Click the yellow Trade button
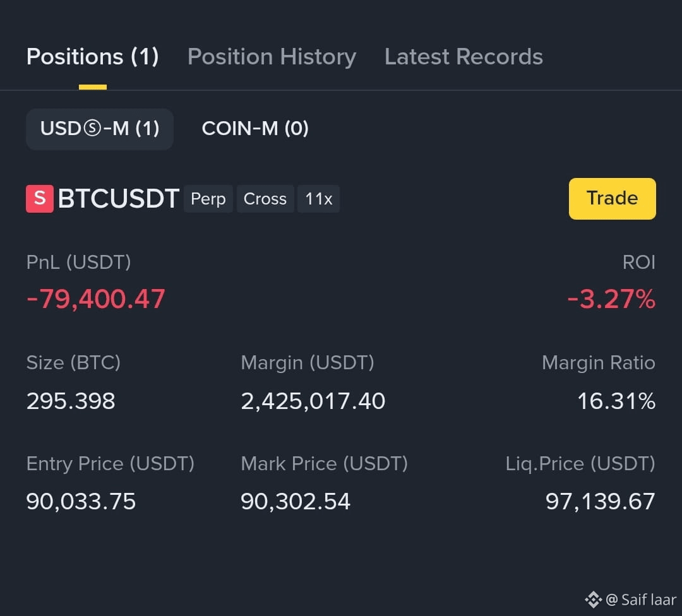Viewport: 682px width, 616px height. click(612, 199)
